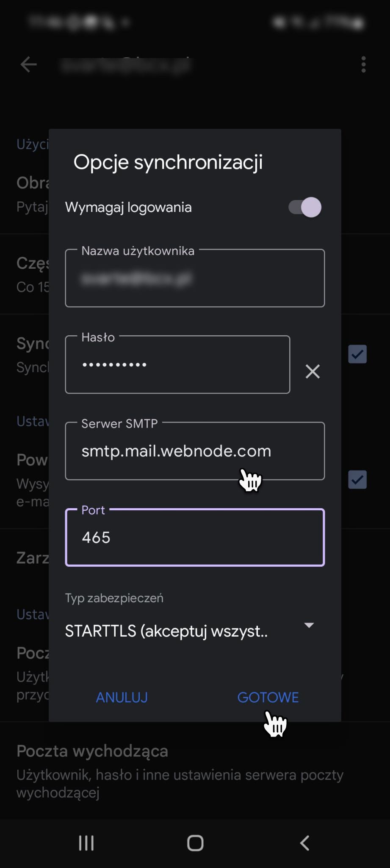Select the STARTTLS security type value
The image size is (390, 868).
point(166,631)
